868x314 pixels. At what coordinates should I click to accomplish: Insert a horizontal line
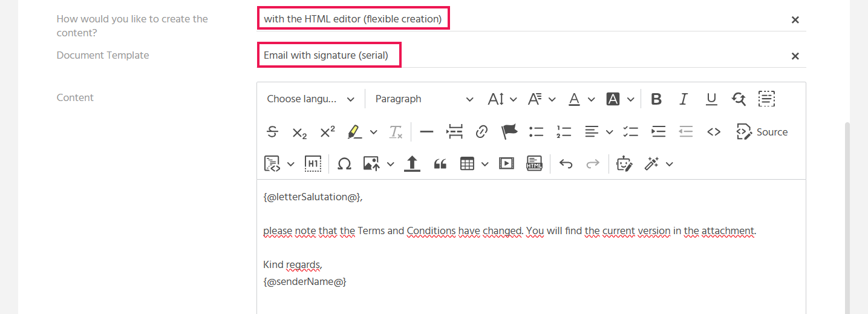click(426, 132)
